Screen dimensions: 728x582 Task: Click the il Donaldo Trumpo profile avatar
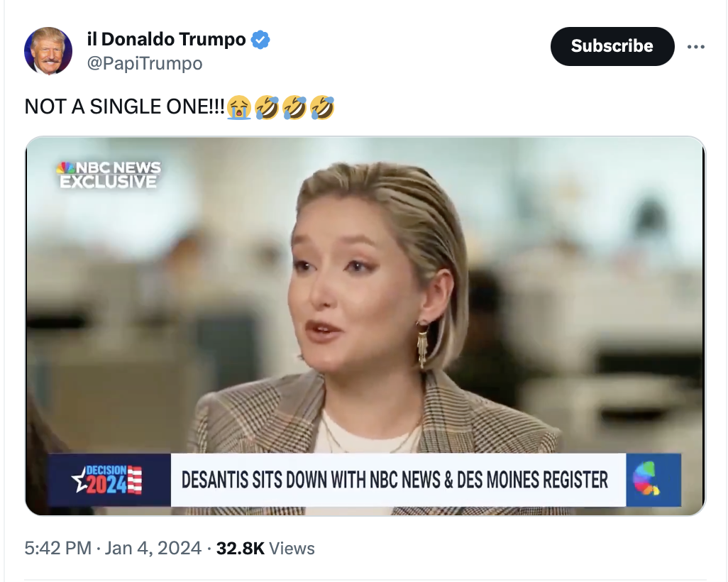[x=48, y=50]
